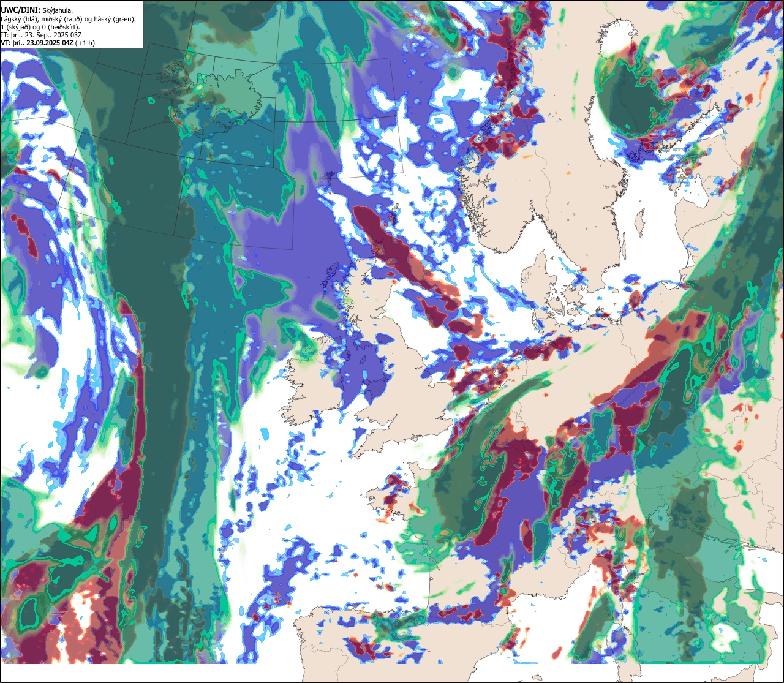The height and width of the screenshot is (683, 784).
Task: Click the '1 (skýjað) og 0 (heiðskírt).' line
Action: click(40, 27)
